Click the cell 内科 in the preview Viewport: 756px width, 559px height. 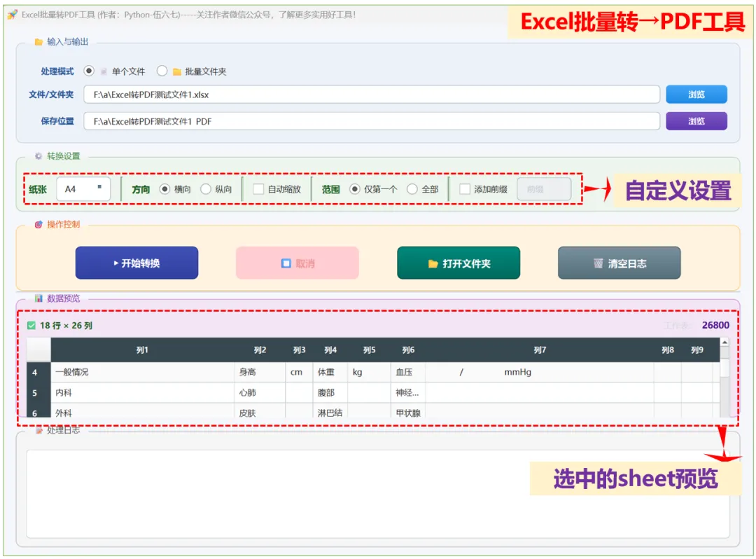pyautogui.click(x=142, y=392)
